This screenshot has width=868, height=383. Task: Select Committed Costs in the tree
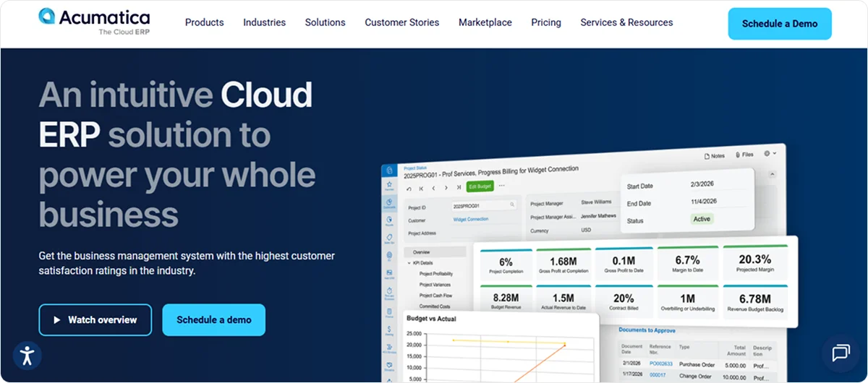[435, 306]
